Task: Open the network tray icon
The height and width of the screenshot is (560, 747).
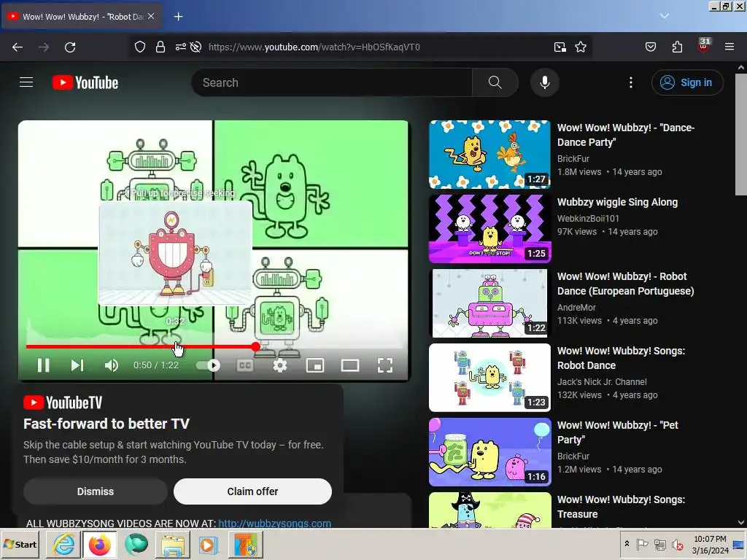Action: pyautogui.click(x=659, y=544)
